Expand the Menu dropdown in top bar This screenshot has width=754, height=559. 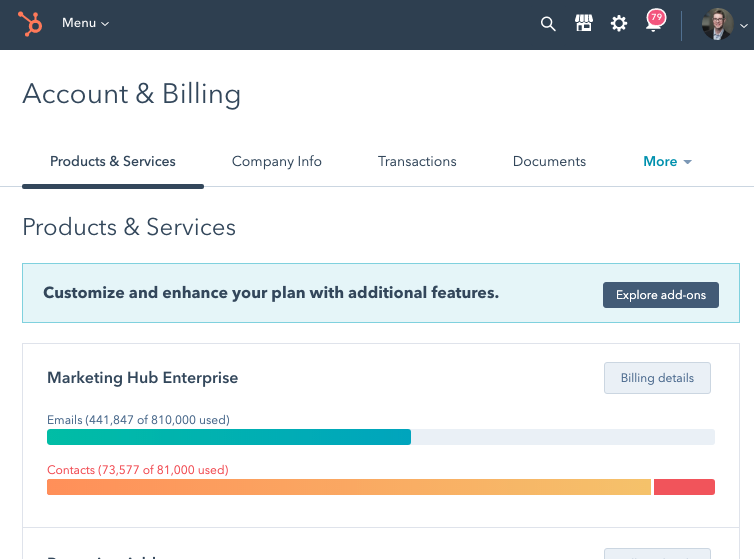[x=85, y=23]
